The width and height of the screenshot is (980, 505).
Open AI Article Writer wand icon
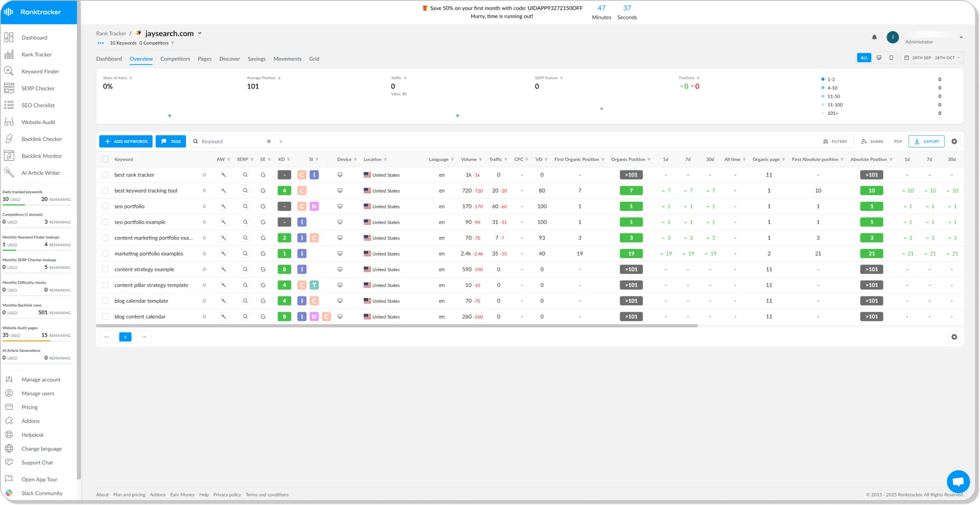tap(9, 172)
